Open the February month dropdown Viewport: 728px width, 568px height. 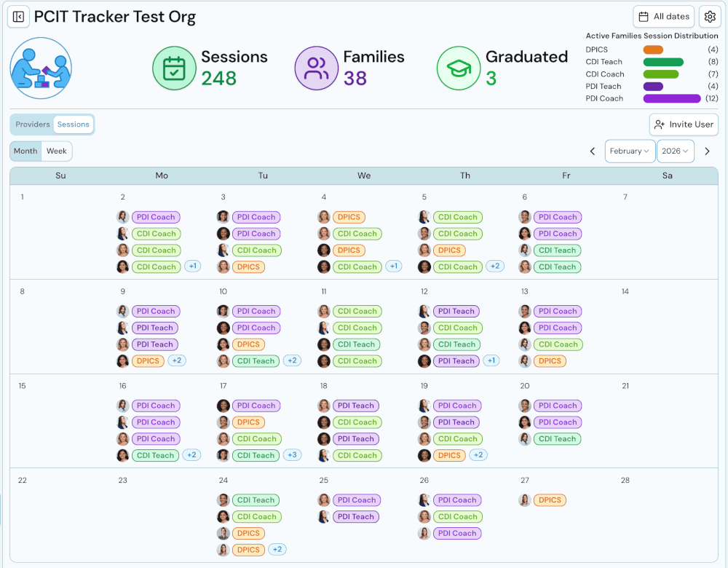(x=630, y=151)
